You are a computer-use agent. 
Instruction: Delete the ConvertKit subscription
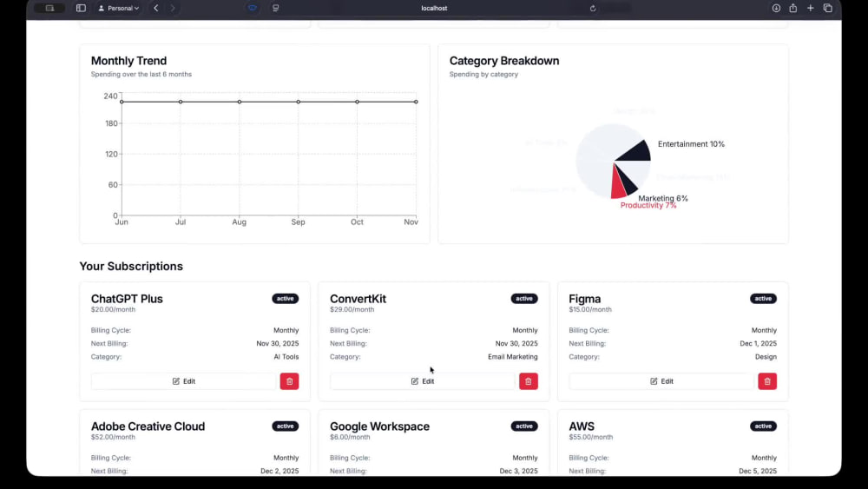528,381
